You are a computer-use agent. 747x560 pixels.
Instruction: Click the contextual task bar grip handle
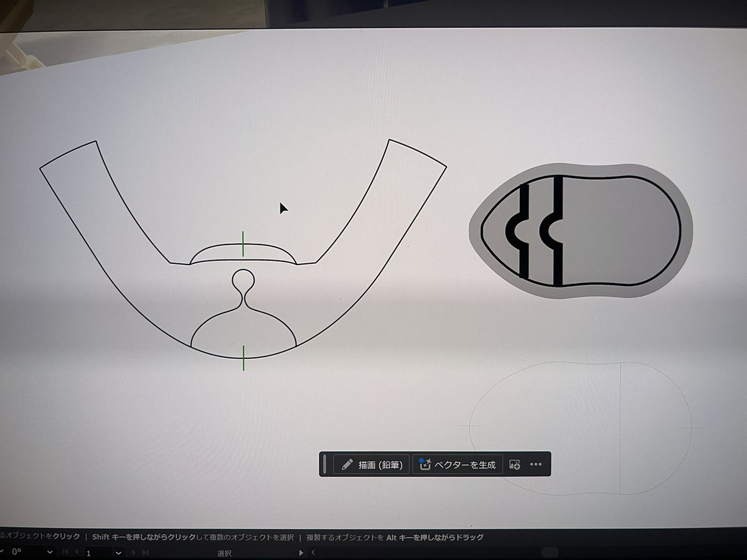click(x=325, y=464)
